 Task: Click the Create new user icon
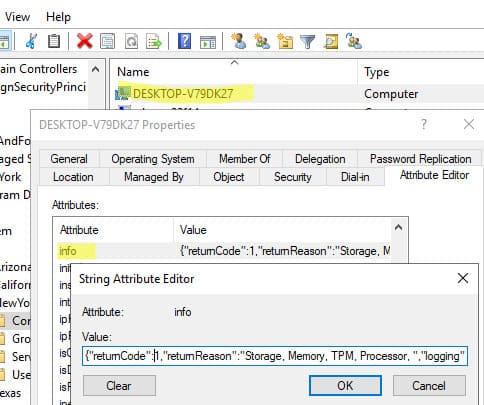click(x=239, y=41)
